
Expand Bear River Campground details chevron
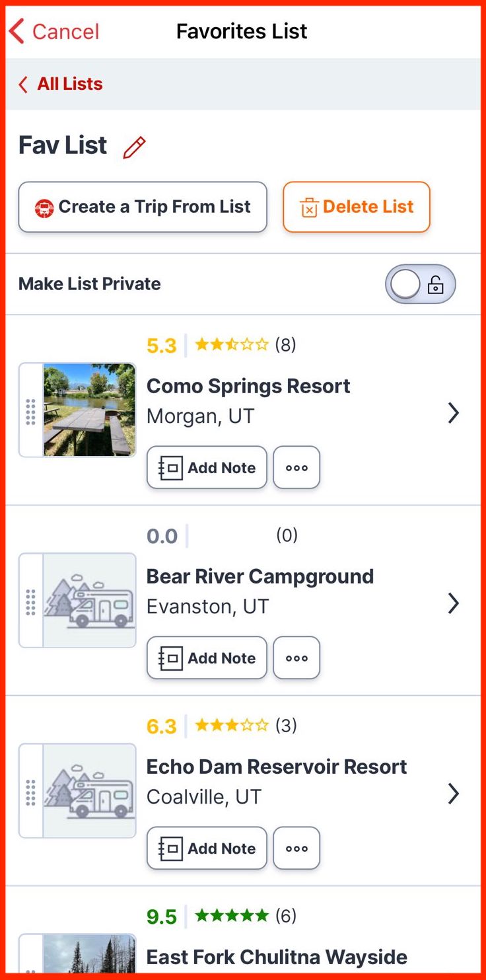tap(453, 603)
